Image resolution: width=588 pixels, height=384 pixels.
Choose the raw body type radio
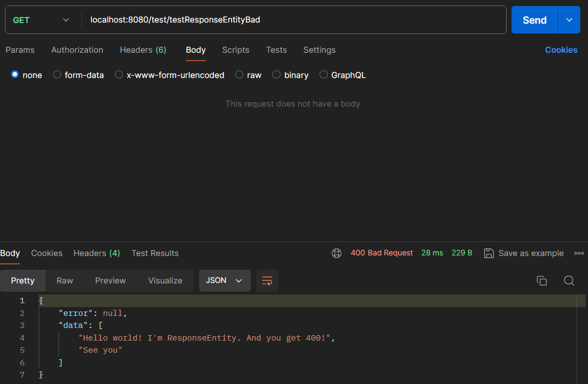[x=239, y=75]
